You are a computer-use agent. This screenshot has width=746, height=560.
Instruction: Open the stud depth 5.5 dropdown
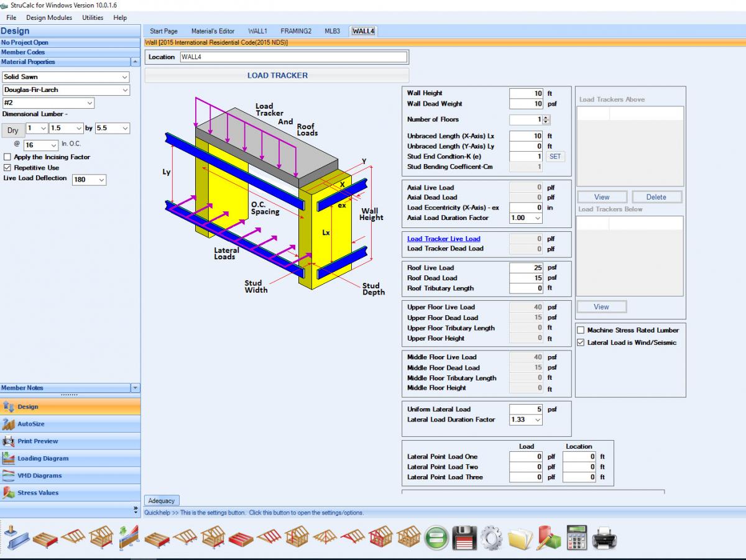[x=113, y=128]
